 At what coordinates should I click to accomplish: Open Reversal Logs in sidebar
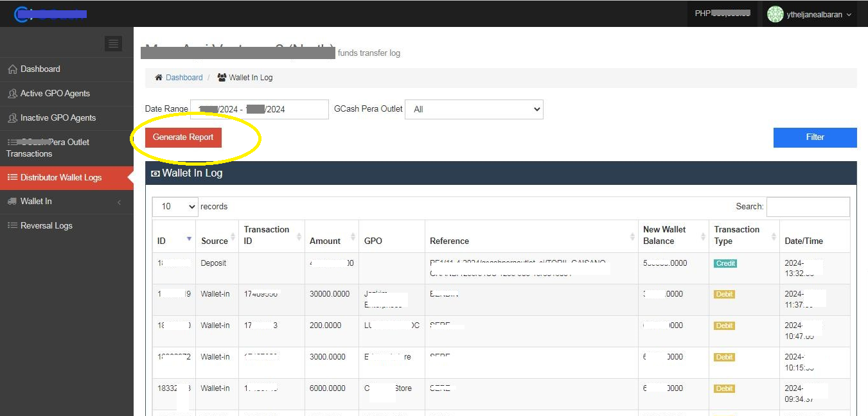(x=67, y=226)
